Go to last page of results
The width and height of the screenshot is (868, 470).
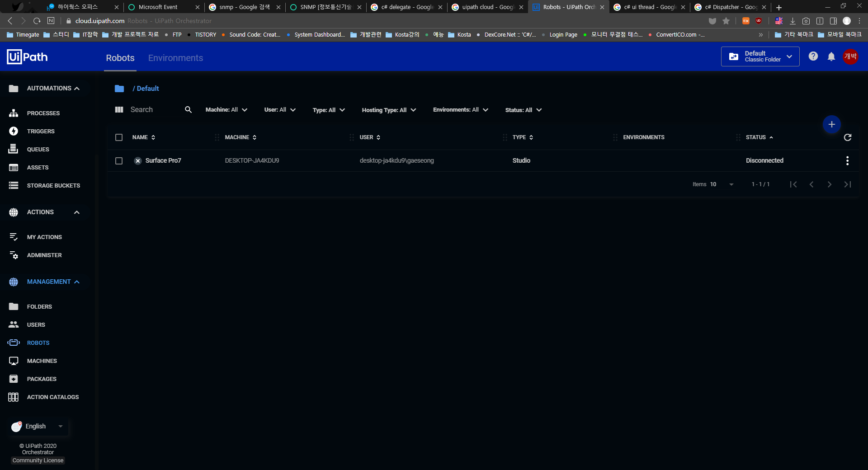tap(847, 184)
